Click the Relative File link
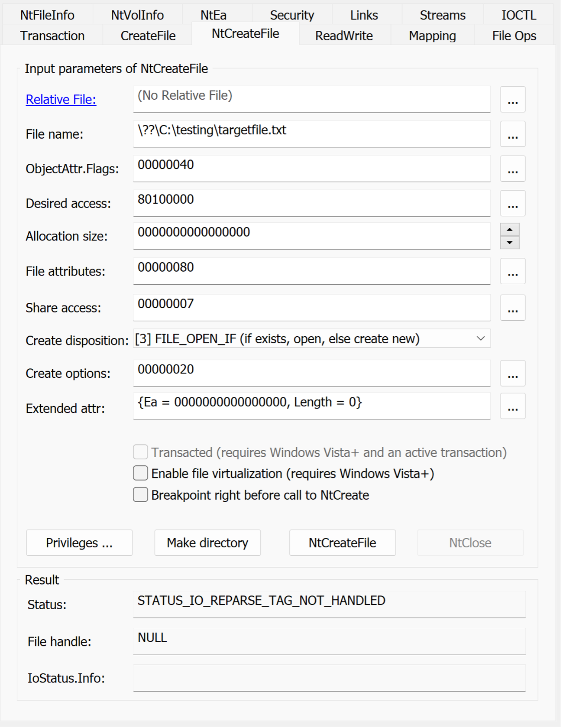563x728 pixels. [x=61, y=100]
